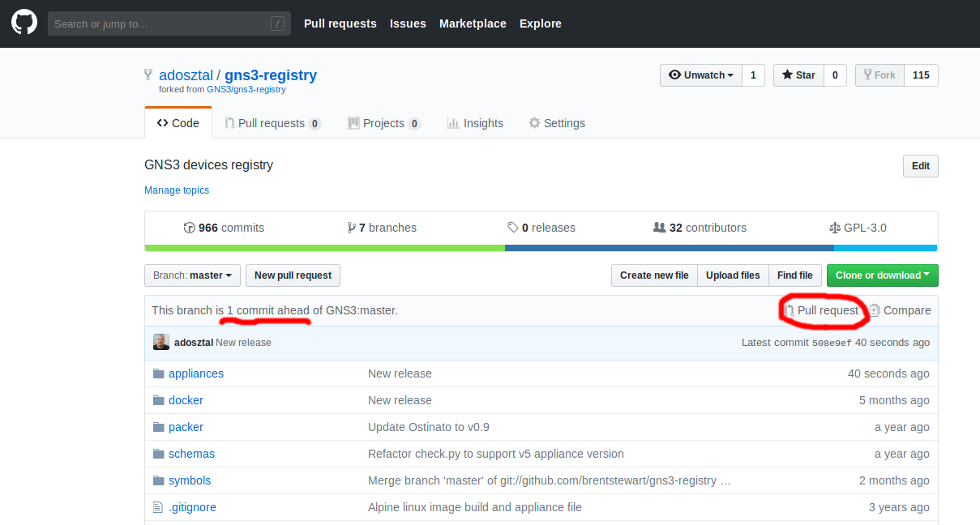The width and height of the screenshot is (980, 525).
Task: Click the contributors icon showing 32 contributors
Action: (x=659, y=228)
